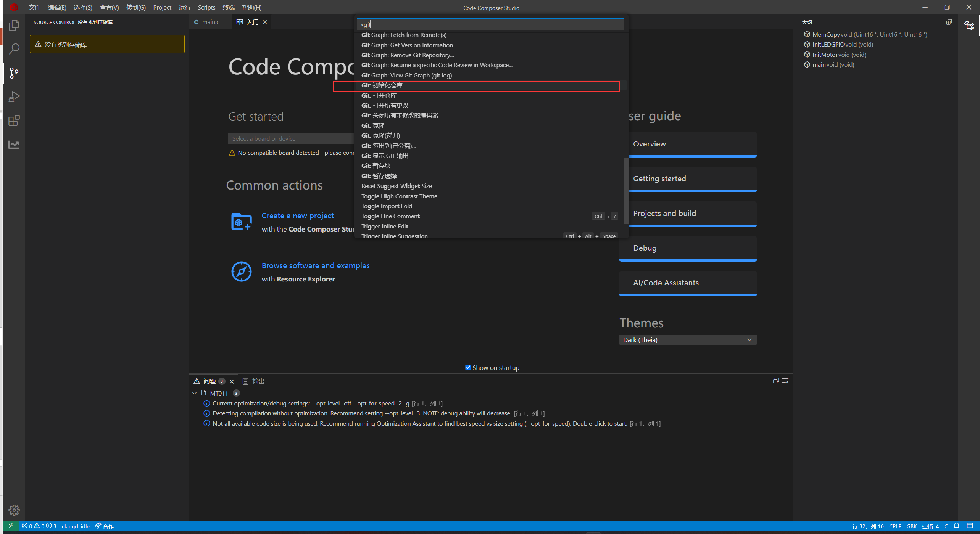Collapse the MT011 problems group
This screenshot has width=980, height=534.
[195, 393]
